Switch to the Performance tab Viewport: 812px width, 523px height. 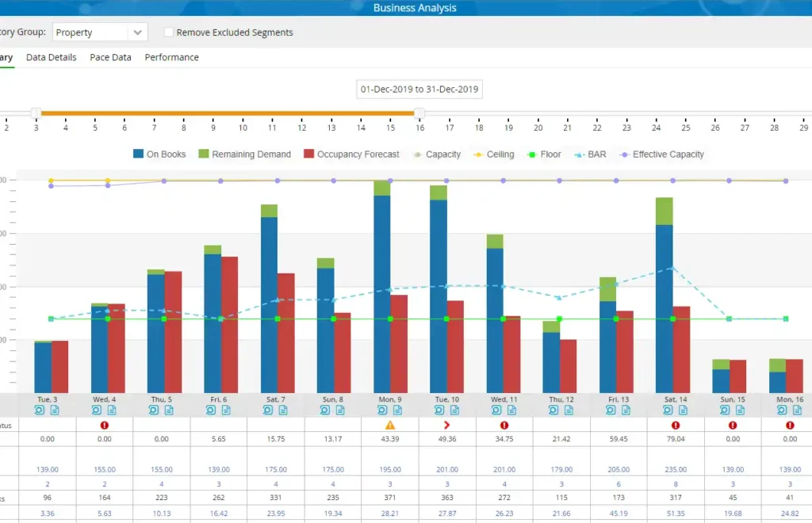pos(171,57)
